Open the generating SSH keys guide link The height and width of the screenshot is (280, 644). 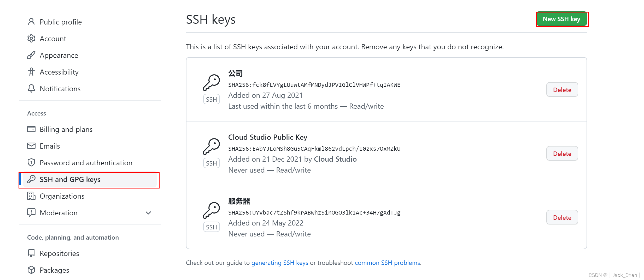(280, 263)
